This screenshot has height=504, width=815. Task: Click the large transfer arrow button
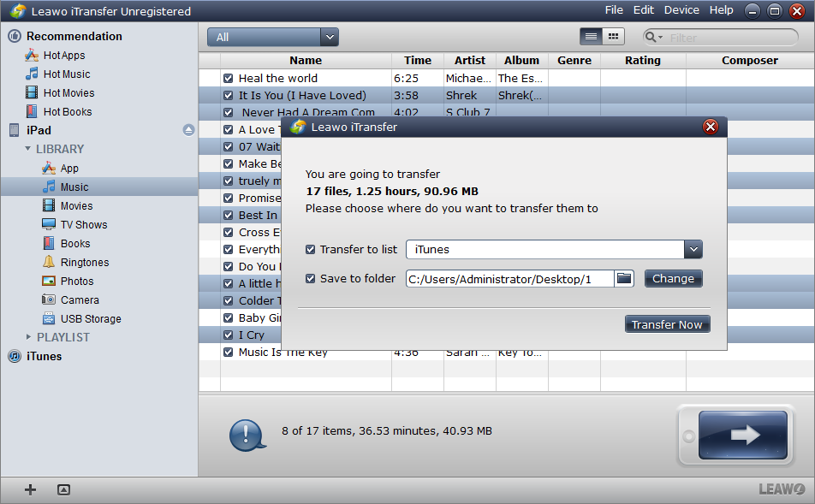[742, 435]
